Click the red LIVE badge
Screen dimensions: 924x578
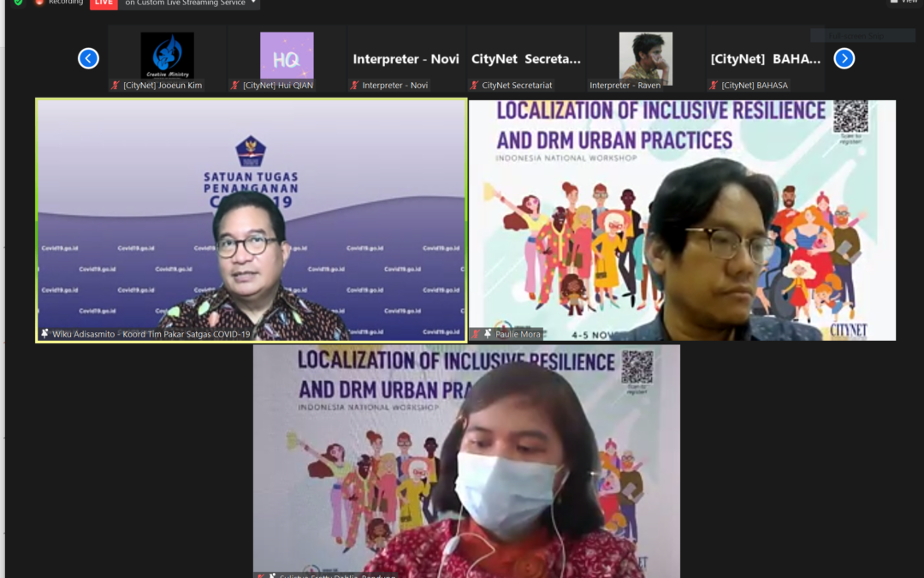(104, 3)
